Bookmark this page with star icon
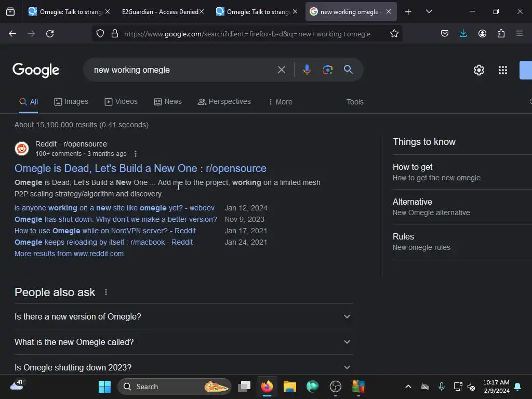This screenshot has height=399, width=532. (x=394, y=34)
